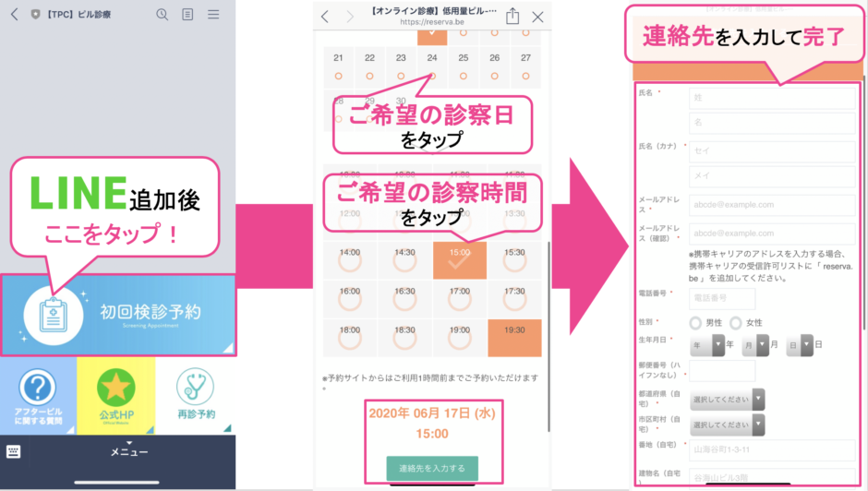Select date 22 on the calendar

369,66
